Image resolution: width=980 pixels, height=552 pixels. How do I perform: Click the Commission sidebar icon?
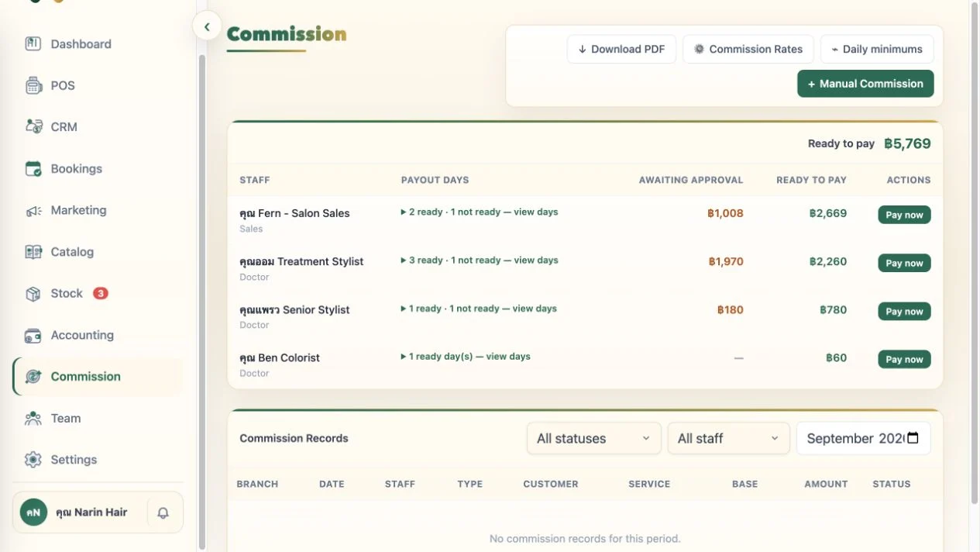[x=33, y=376]
